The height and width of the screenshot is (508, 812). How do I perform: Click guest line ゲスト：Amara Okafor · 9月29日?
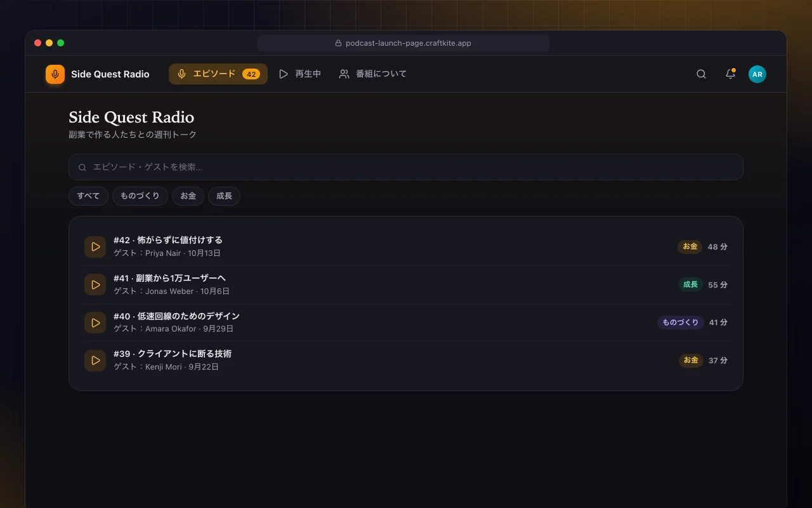pyautogui.click(x=174, y=329)
